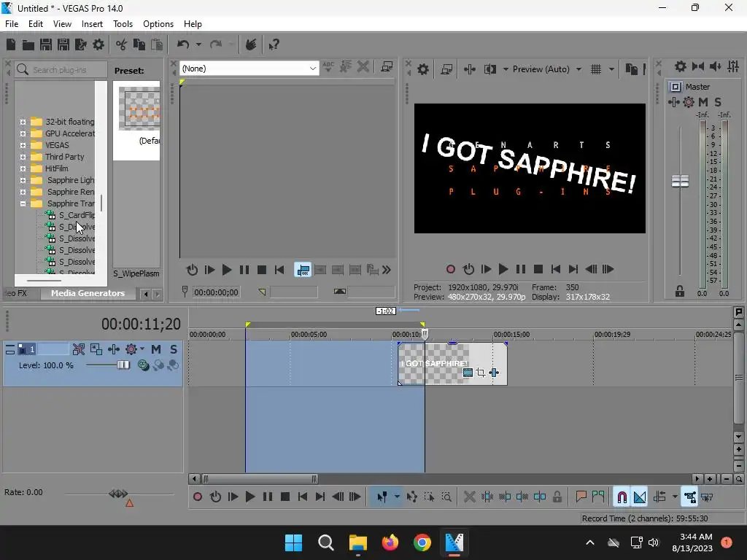Viewport: 747px width, 560px height.
Task: Expand the HitFilm folder
Action: pyautogui.click(x=23, y=168)
